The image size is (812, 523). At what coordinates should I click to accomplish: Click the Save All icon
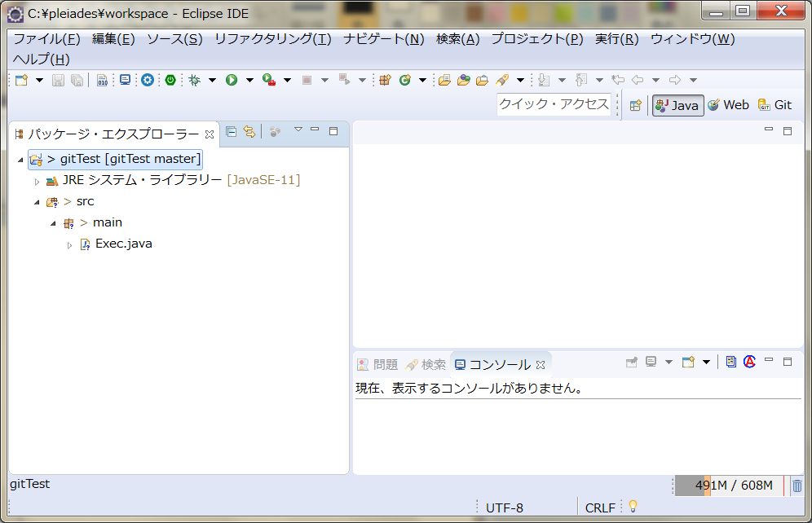[77, 80]
